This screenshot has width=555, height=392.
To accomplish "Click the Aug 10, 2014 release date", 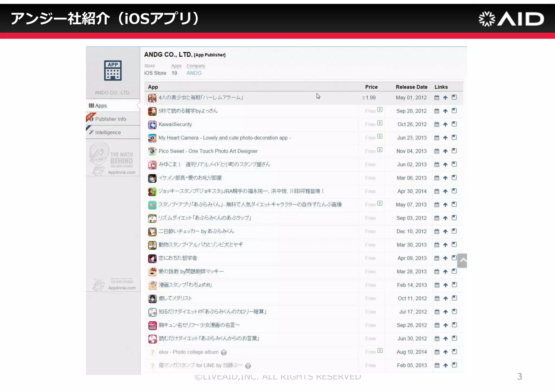I will pos(412,352).
